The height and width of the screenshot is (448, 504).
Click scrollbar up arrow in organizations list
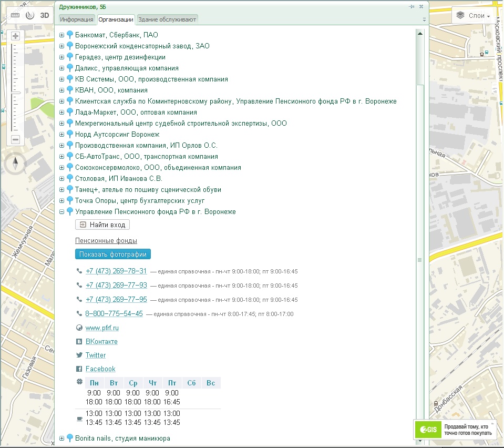pyautogui.click(x=420, y=34)
